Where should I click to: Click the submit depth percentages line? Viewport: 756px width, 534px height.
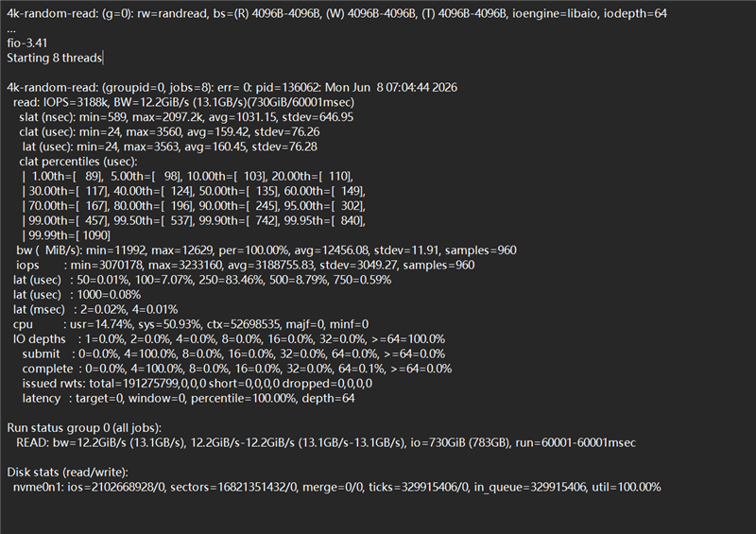click(233, 354)
